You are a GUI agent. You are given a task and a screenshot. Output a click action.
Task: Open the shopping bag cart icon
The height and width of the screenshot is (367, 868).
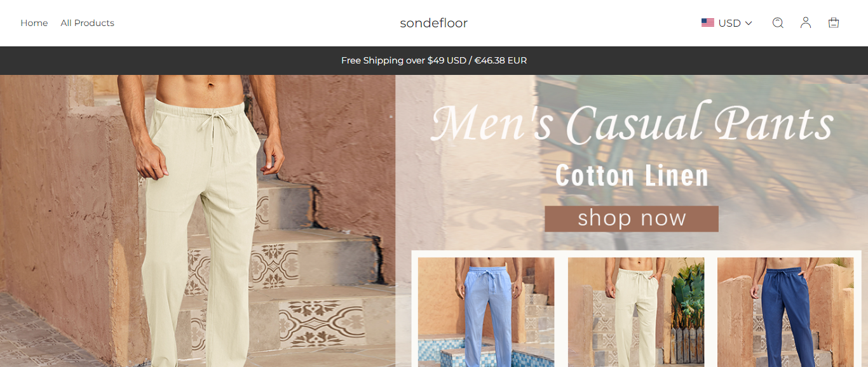tap(834, 23)
